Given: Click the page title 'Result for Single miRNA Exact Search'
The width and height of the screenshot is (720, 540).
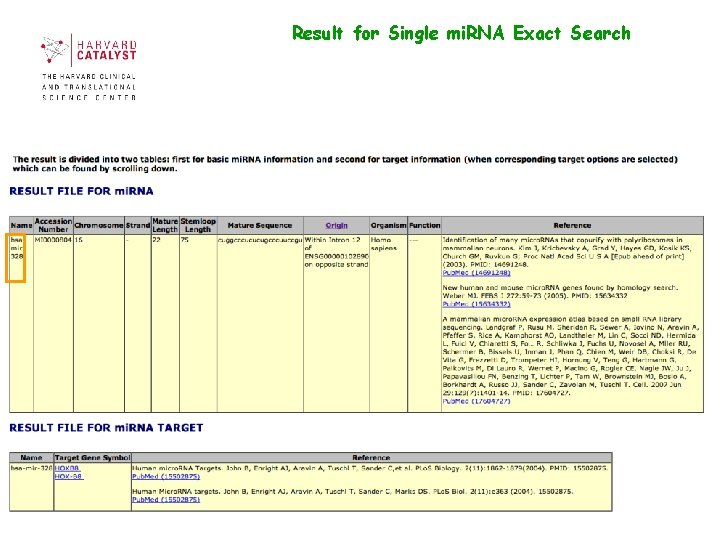Looking at the screenshot, I should 461,34.
